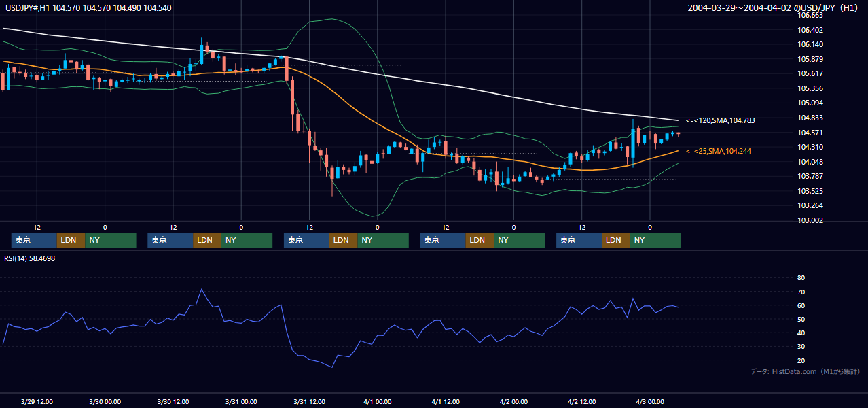Click the 4/2 12:00 time axis label

pos(581,401)
